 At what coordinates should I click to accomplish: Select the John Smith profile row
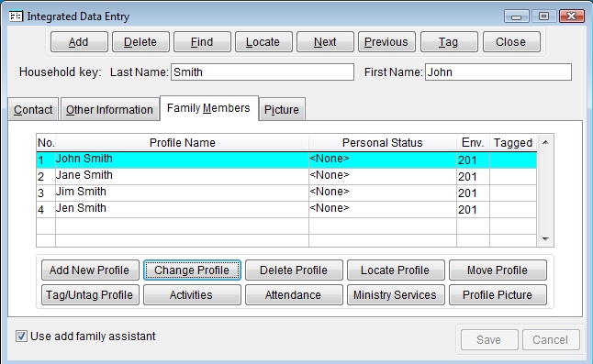(286, 160)
